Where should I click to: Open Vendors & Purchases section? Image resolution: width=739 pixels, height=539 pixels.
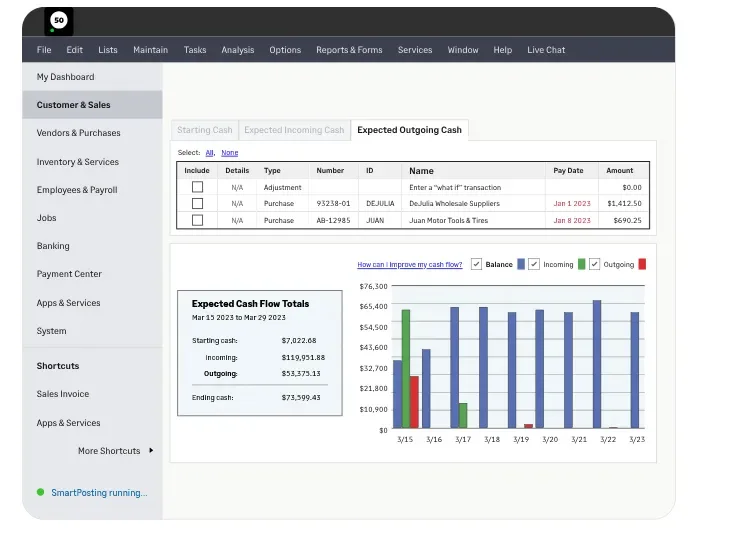pos(78,133)
